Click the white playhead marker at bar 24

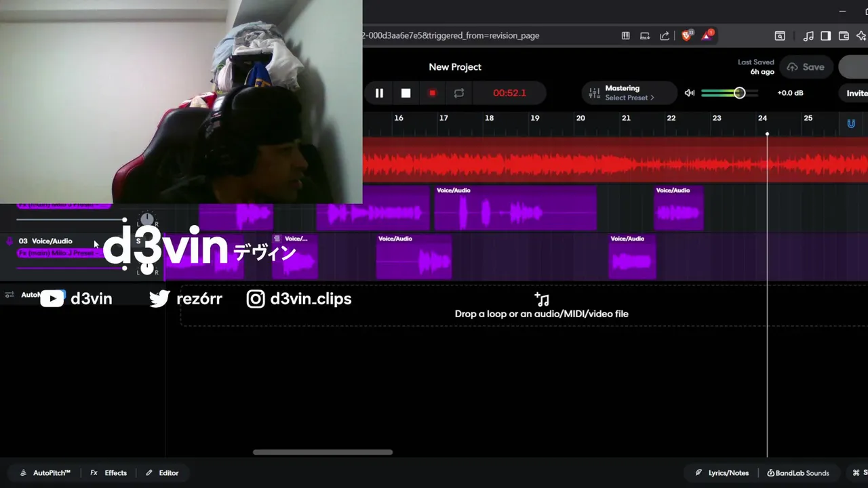767,134
